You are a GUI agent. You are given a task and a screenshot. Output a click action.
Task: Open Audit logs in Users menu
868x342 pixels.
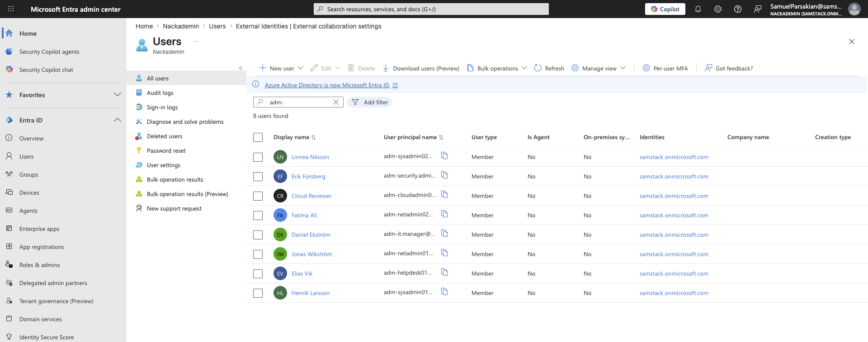(x=160, y=93)
